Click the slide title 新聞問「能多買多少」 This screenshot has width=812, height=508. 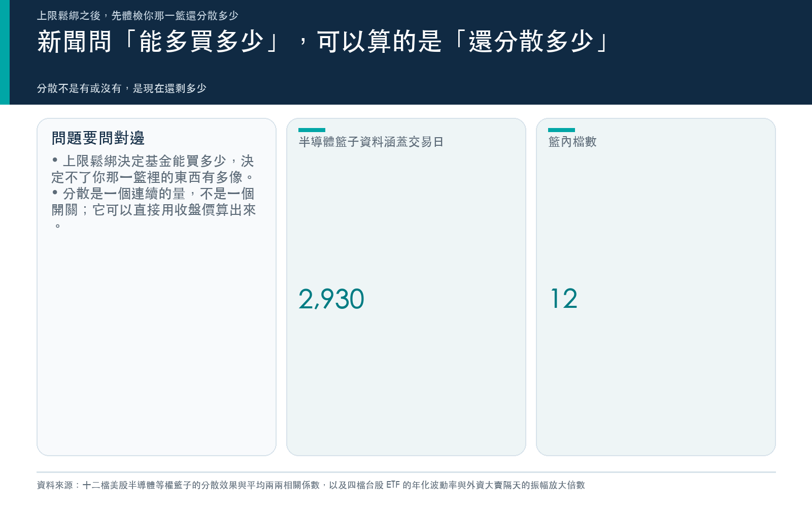323,41
